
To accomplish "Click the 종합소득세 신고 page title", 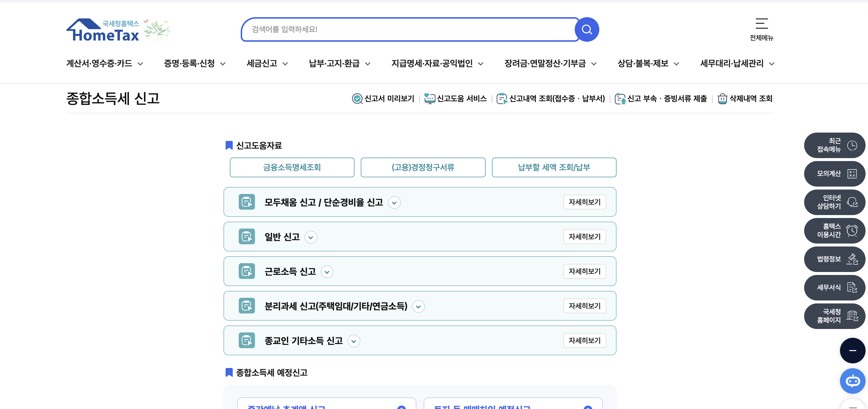I will coord(112,98).
